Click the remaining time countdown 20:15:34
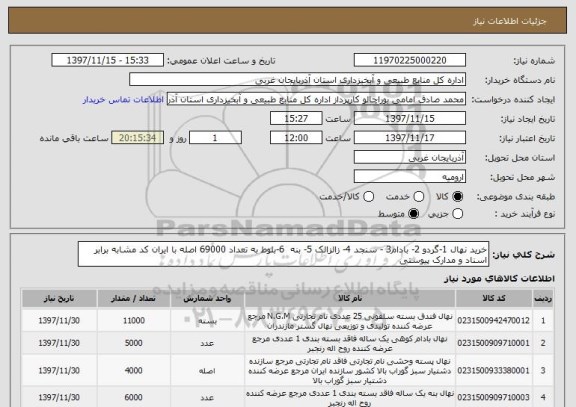Image resolution: width=576 pixels, height=407 pixels. pyautogui.click(x=137, y=138)
